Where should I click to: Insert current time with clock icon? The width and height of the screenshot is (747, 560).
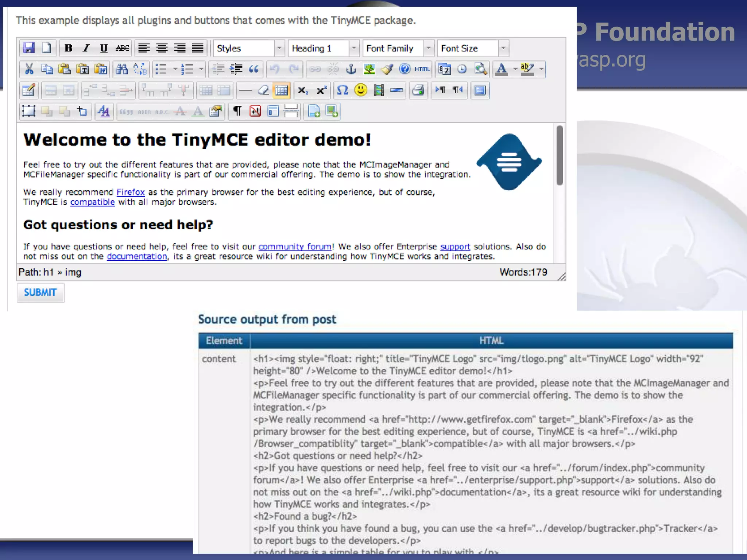(x=462, y=69)
